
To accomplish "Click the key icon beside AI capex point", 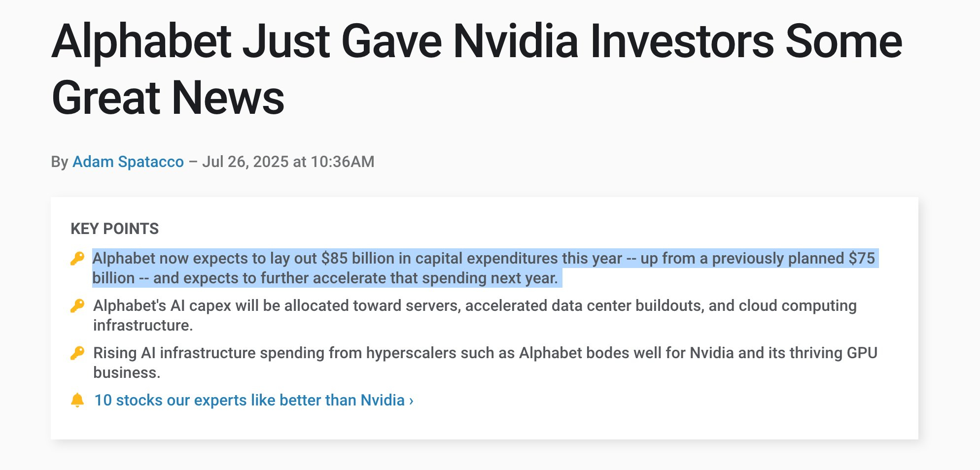I will [77, 305].
